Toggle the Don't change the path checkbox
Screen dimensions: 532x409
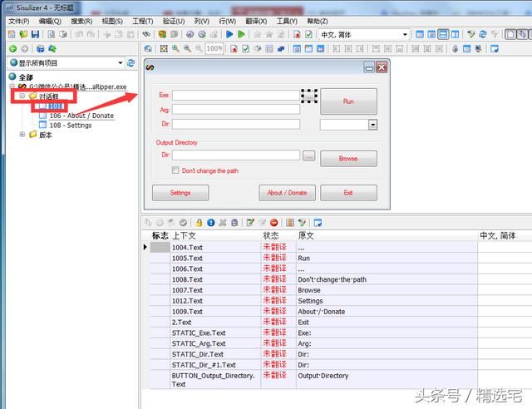pos(175,170)
